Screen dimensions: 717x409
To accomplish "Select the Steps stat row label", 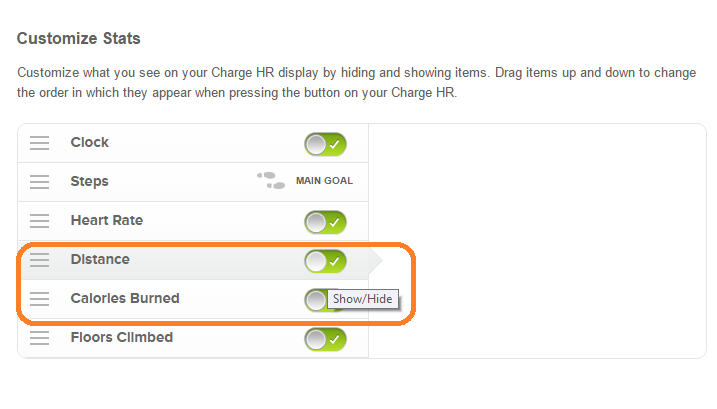I will click(x=90, y=182).
